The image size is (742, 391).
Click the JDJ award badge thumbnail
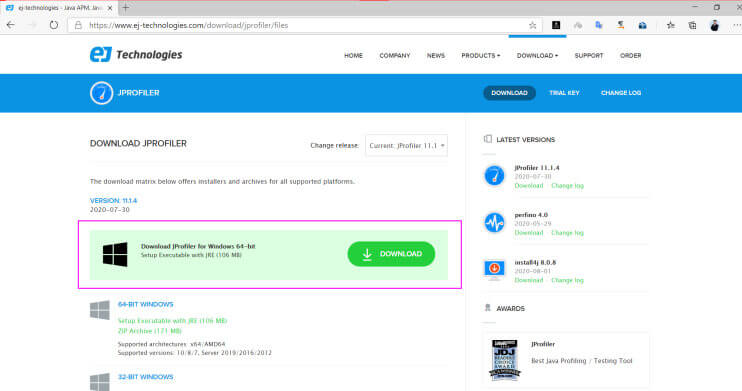pyautogui.click(x=504, y=360)
